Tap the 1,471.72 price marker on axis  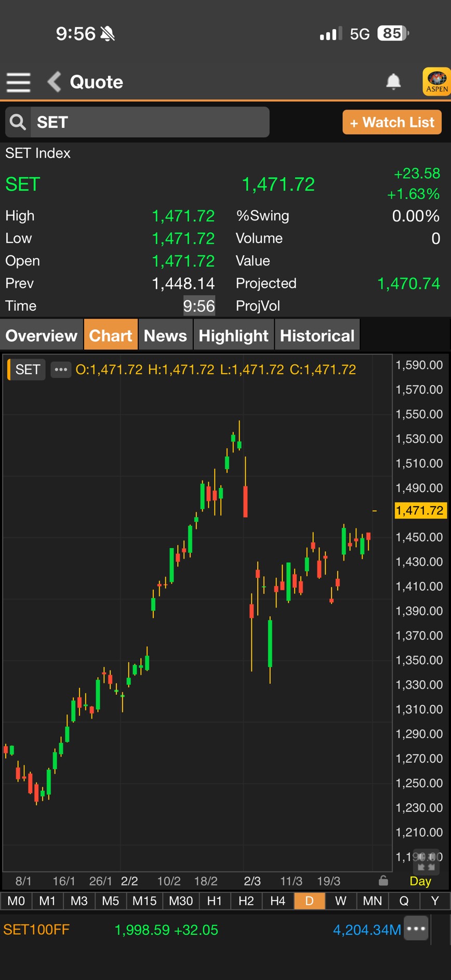point(419,510)
